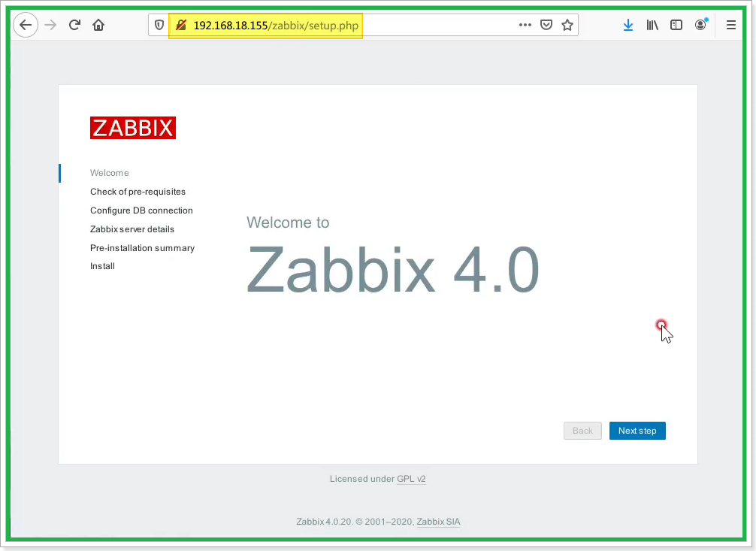The width and height of the screenshot is (756, 551).
Task: Click the browser forward arrow
Action: (50, 25)
